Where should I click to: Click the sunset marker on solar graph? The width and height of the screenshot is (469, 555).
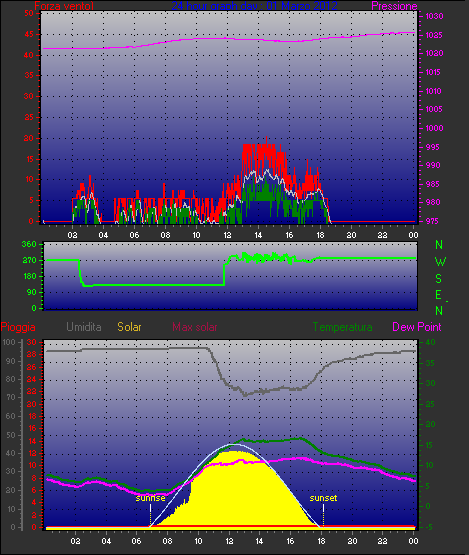[323, 498]
